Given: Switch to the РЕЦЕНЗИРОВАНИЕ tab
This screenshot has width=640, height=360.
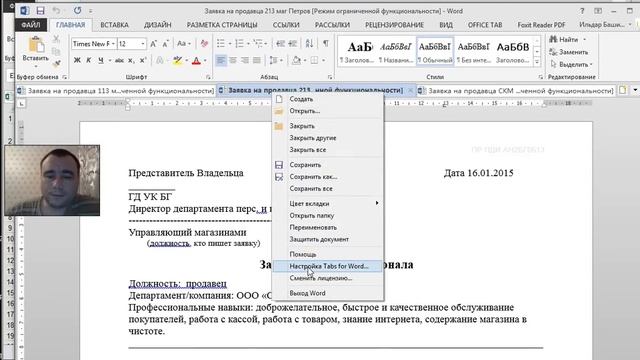Looking at the screenshot, I should 394,25.
